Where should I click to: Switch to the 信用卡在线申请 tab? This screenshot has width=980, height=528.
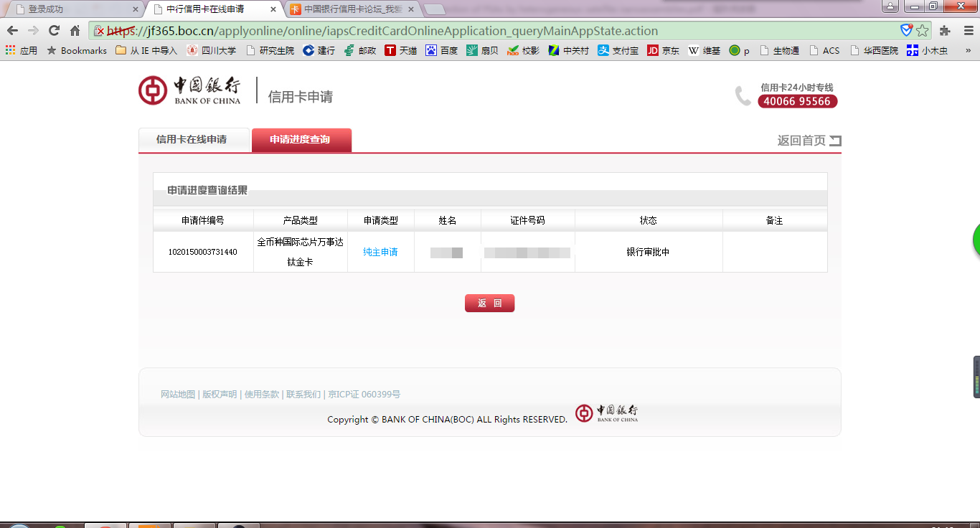[194, 139]
